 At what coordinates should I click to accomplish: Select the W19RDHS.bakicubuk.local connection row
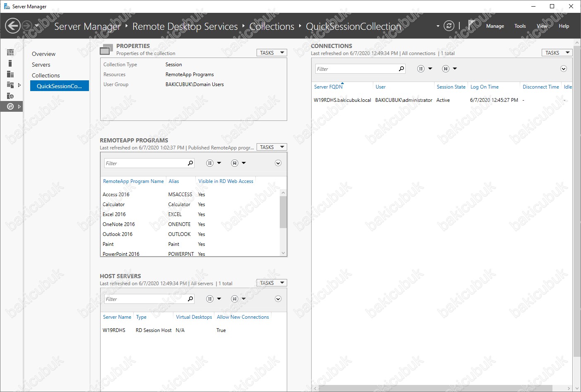pyautogui.click(x=442, y=100)
